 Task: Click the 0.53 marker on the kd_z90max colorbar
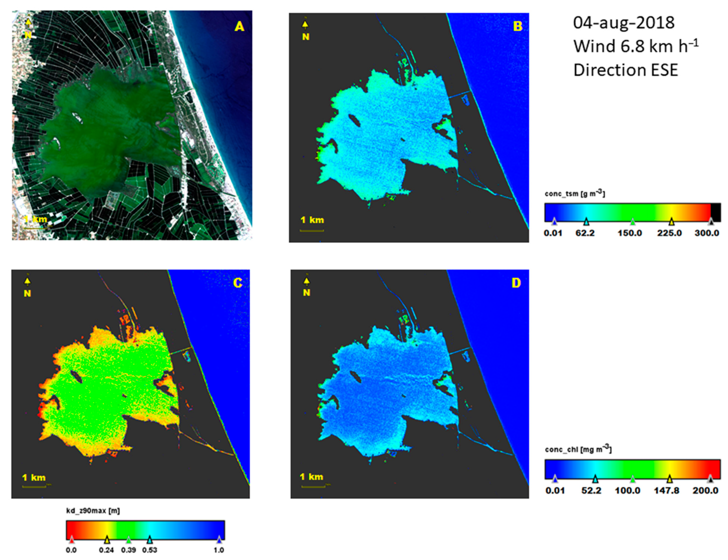coord(150,540)
